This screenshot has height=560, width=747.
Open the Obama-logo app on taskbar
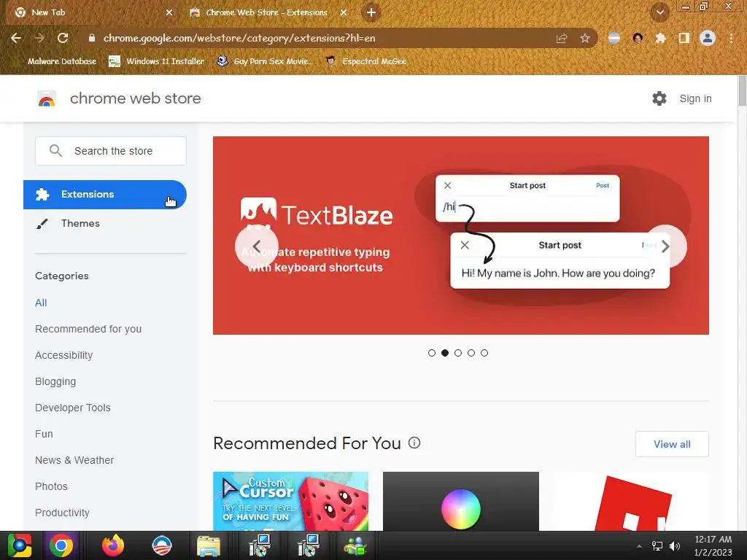[162, 545]
